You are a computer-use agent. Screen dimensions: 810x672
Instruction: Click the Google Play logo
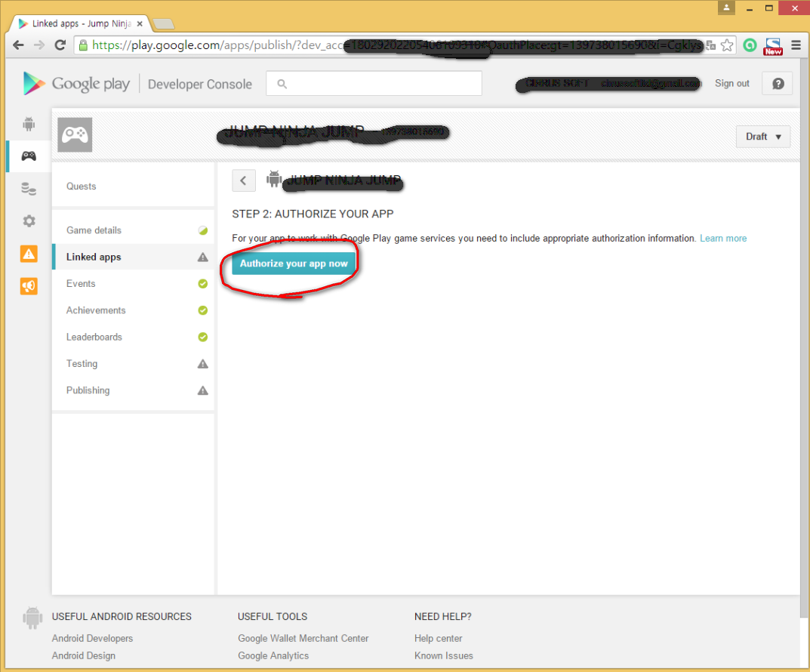tap(76, 84)
